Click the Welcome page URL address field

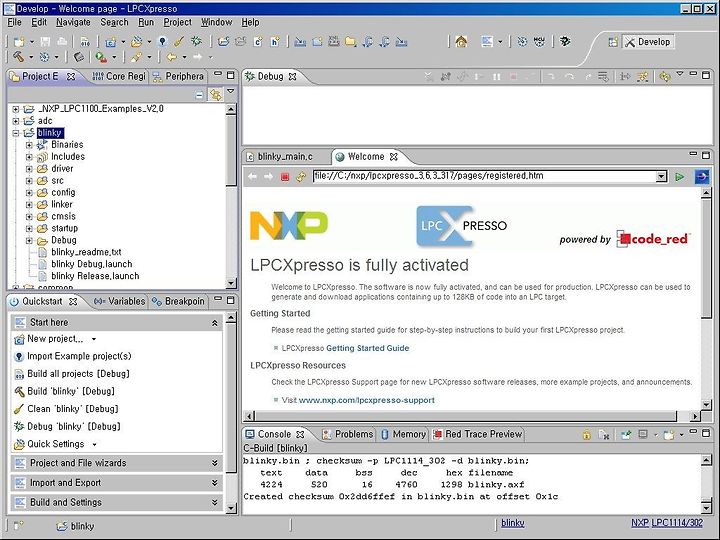[485, 176]
